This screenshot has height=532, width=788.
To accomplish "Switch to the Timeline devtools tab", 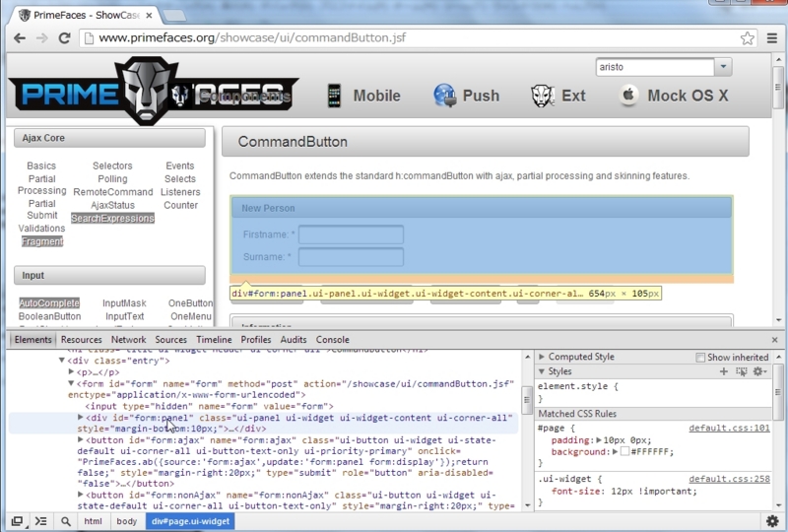I will pos(214,340).
